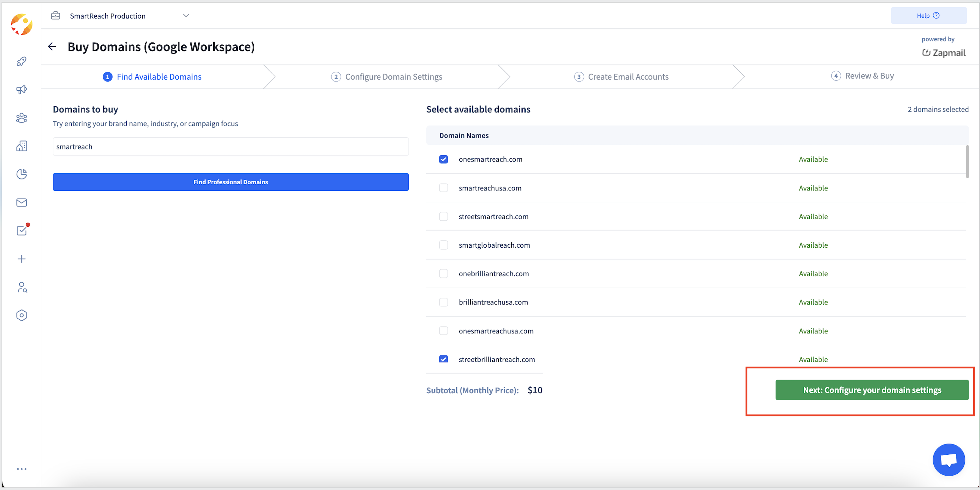The image size is (980, 490).
Task: Uncheck onesmartreach.com checkbox
Action: pos(443,159)
